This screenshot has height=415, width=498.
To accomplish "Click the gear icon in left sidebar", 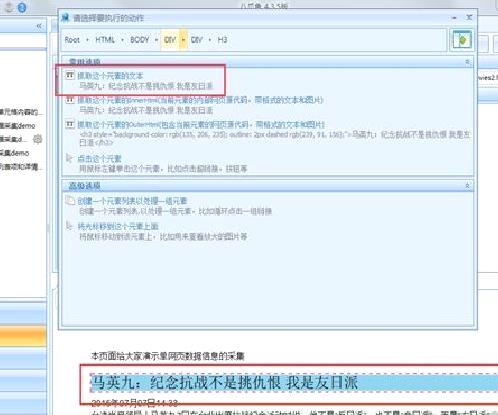I will point(38,139).
